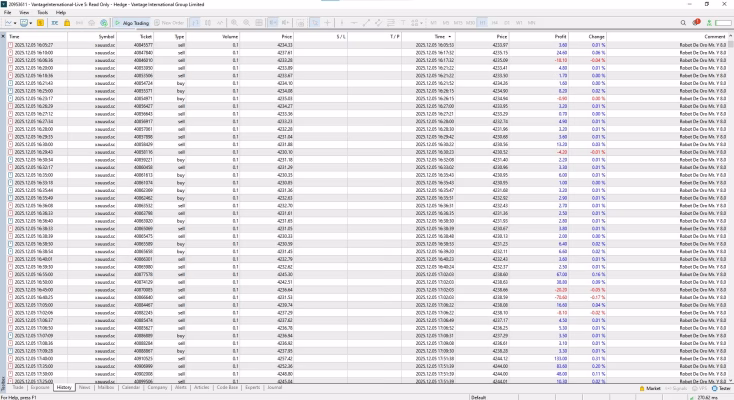734x400 pixels.
Task: Expand the new chart dropdown arrow
Action: pyautogui.click(x=15, y=23)
